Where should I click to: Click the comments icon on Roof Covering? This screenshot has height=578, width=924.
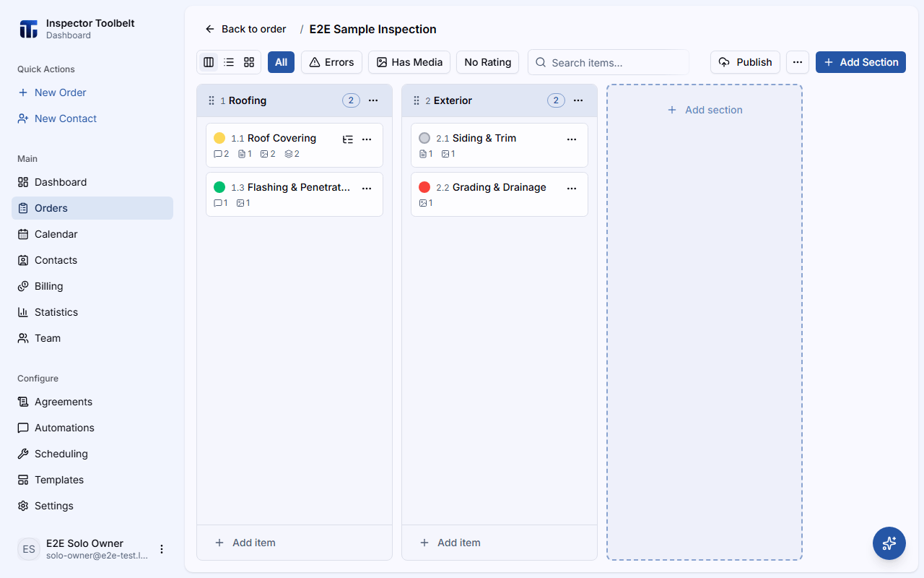coord(218,154)
